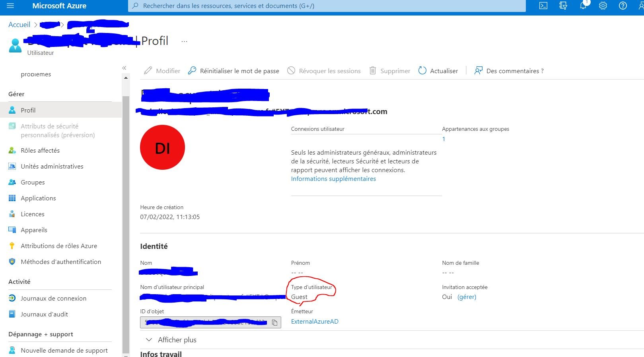Image resolution: width=644 pixels, height=357 pixels.
Task: Click the Appareils device icon
Action: [12, 230]
